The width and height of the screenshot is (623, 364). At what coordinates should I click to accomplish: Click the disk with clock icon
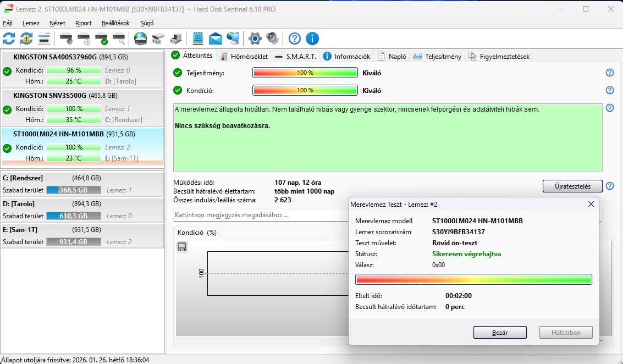click(84, 38)
